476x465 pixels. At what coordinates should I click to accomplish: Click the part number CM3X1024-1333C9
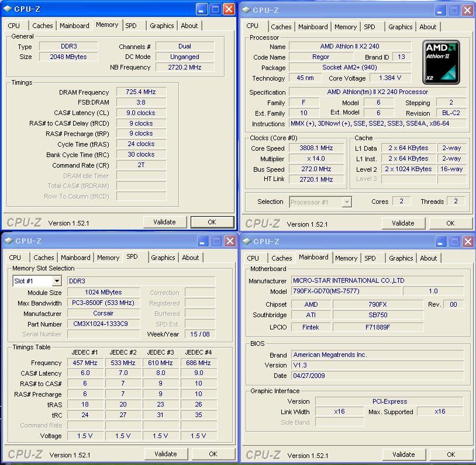click(104, 324)
